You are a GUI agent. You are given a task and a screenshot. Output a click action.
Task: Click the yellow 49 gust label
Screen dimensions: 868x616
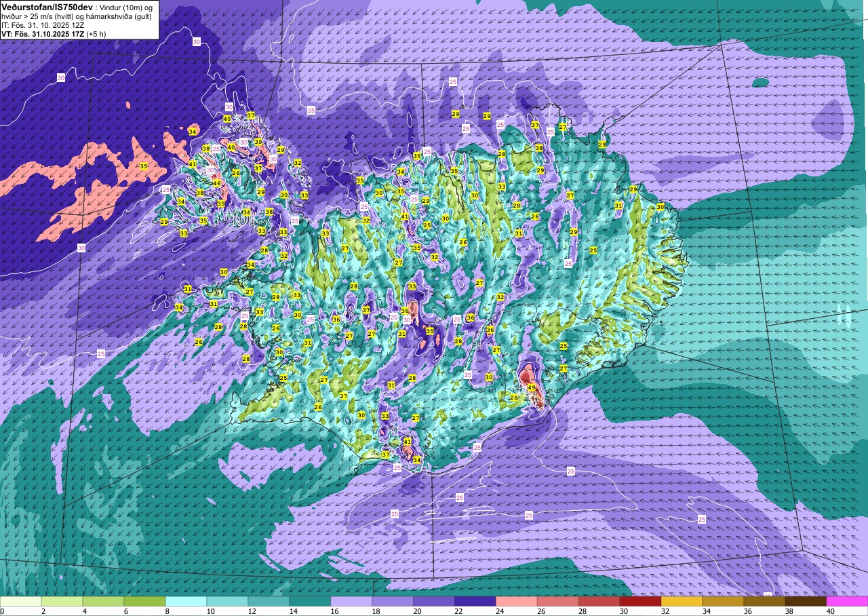point(532,387)
